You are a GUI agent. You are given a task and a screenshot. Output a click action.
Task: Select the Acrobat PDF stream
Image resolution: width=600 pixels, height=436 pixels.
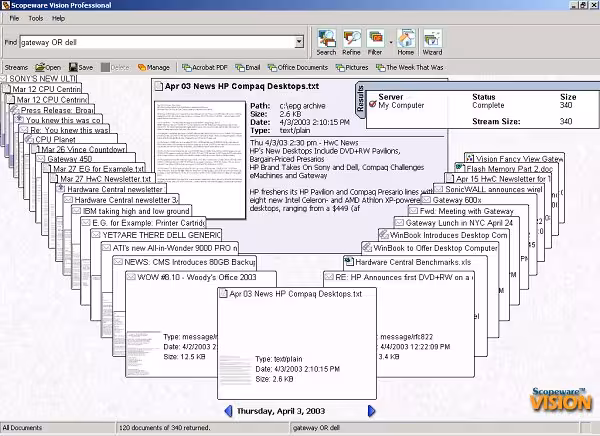point(205,67)
